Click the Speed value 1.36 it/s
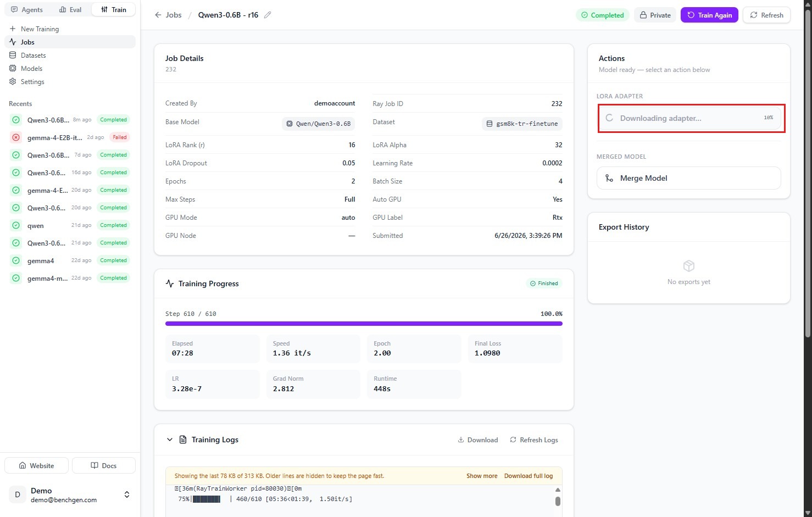 (x=292, y=353)
